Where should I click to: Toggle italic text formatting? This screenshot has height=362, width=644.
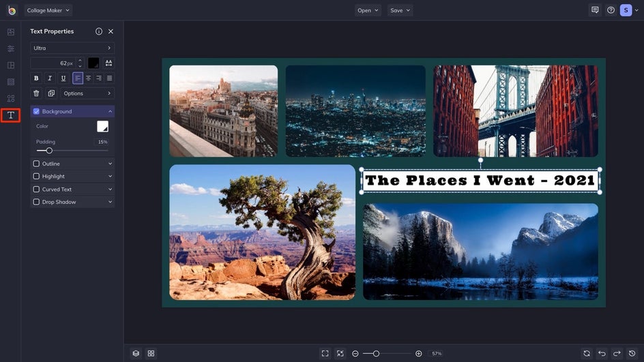(x=50, y=78)
